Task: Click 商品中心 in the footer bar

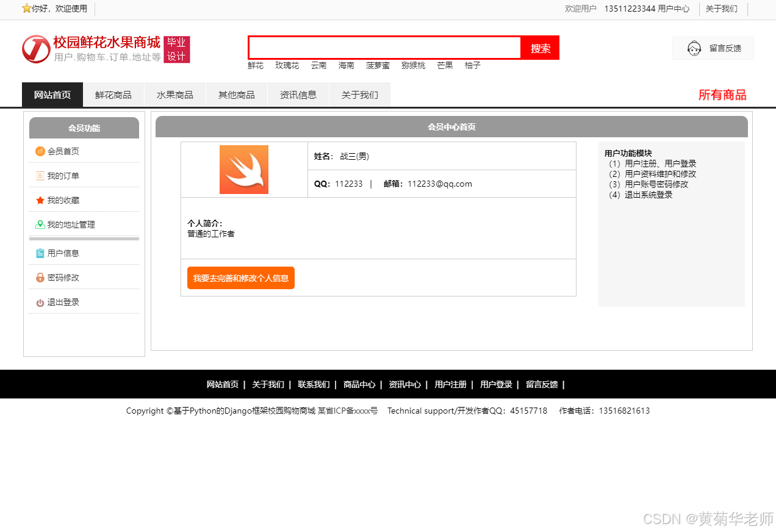Action: (x=359, y=384)
